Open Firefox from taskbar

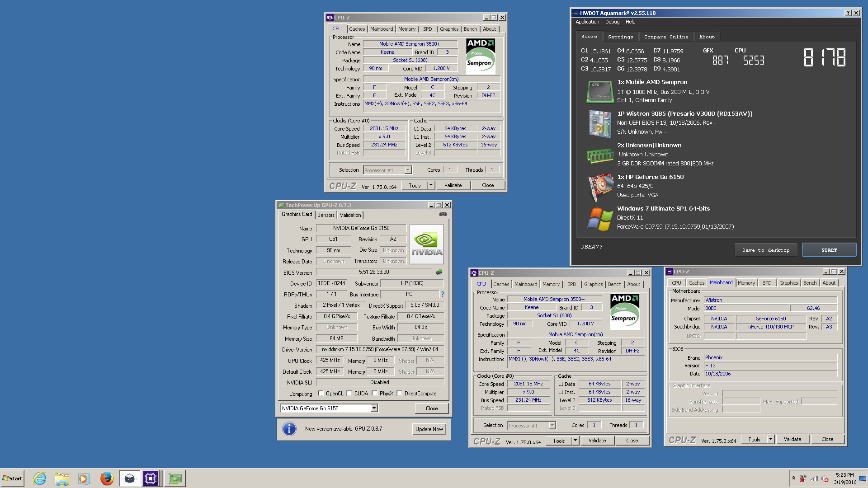point(107,479)
